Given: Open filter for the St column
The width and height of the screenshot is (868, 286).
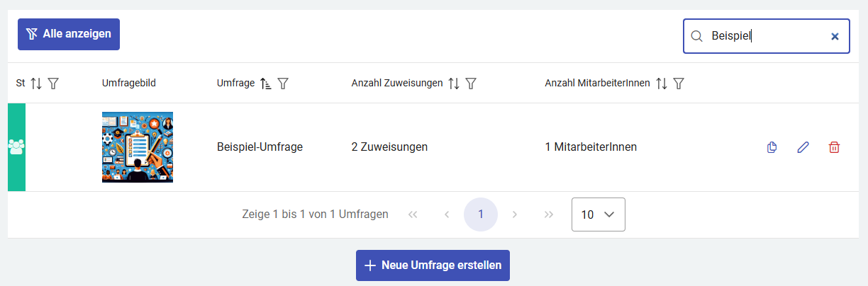Looking at the screenshot, I should click(53, 84).
